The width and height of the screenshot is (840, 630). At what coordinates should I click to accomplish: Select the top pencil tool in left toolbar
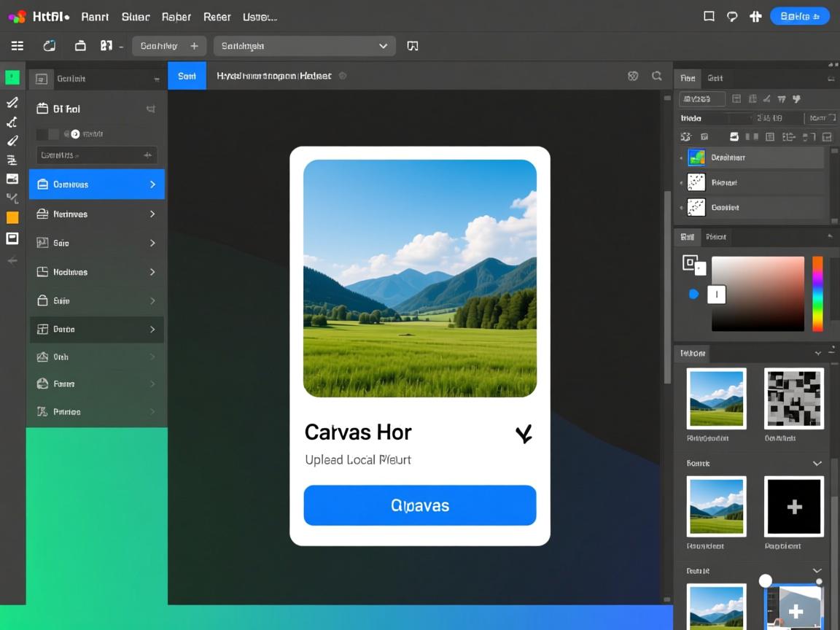coord(12,103)
